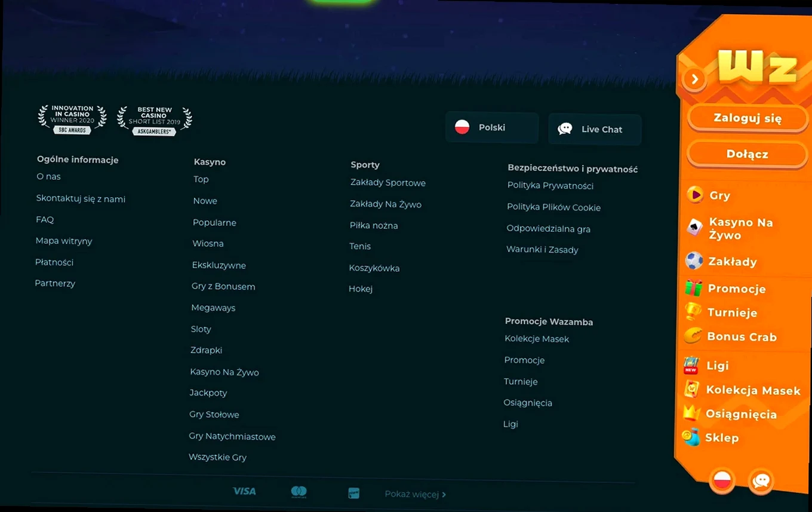This screenshot has height=512, width=812.
Task: Expand payment methods with Pokaż więcej
Action: 416,494
